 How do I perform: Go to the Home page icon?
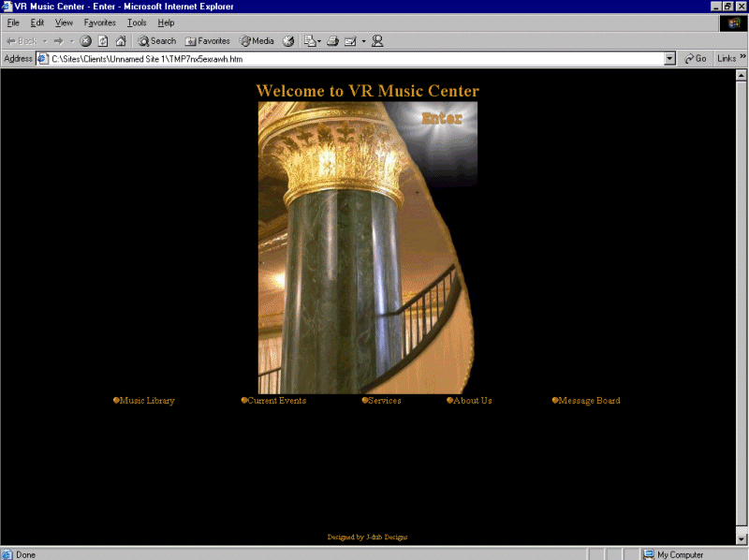(120, 41)
